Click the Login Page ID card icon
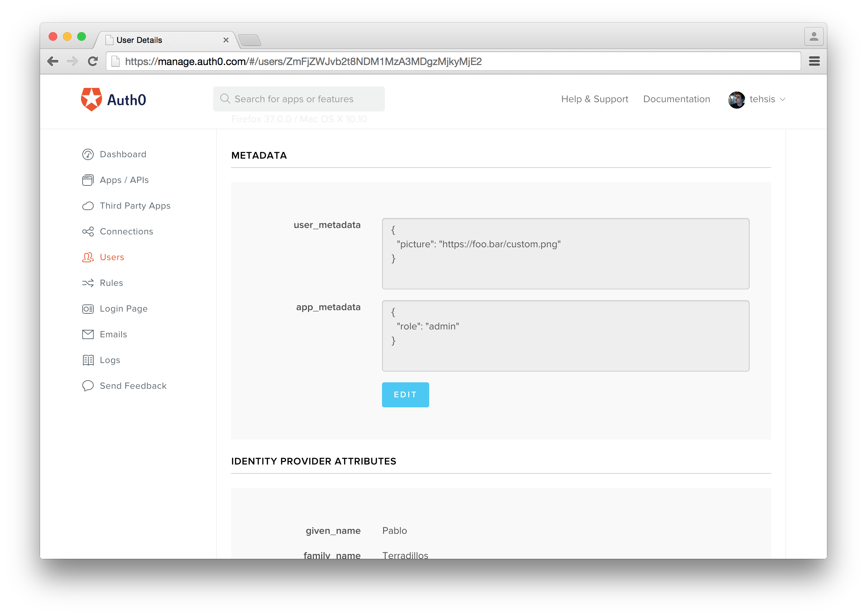Viewport: 867px width, 616px height. 88,309
